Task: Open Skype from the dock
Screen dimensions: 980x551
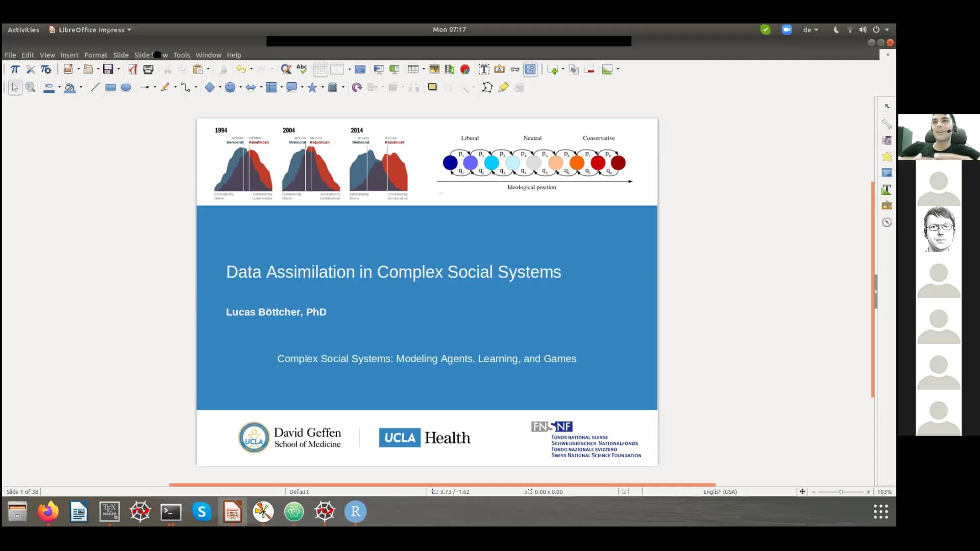Action: point(202,511)
